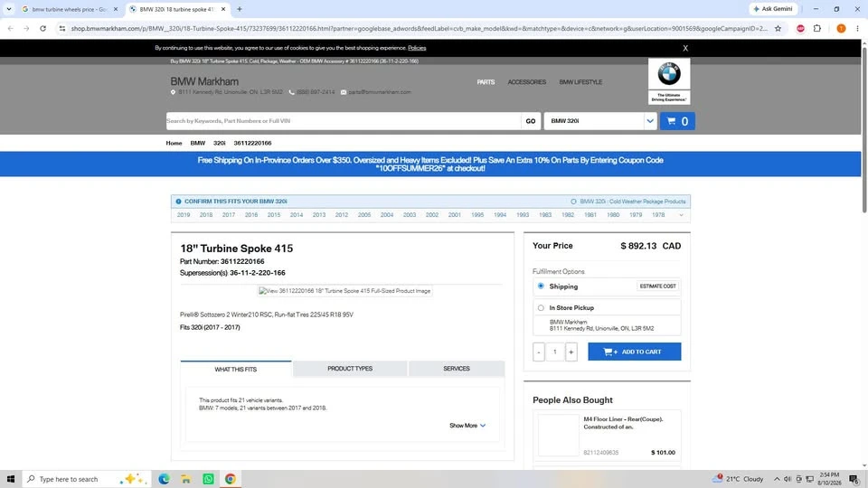This screenshot has width=868, height=488.
Task: Select the Cold Weather Package Products radio
Action: [573, 202]
